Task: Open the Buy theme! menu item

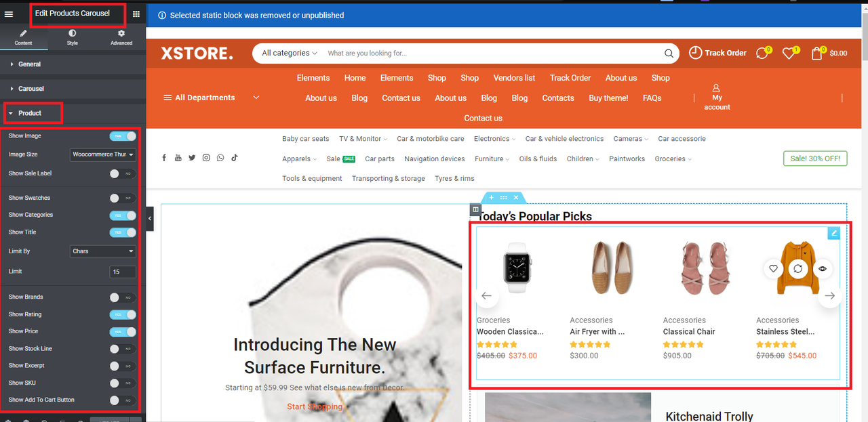Action: tap(608, 98)
